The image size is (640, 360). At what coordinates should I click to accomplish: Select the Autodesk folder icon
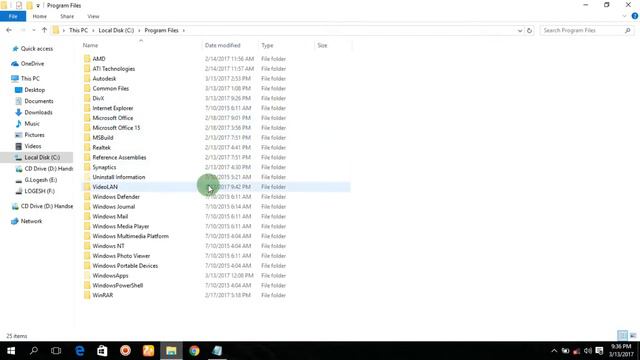[87, 78]
